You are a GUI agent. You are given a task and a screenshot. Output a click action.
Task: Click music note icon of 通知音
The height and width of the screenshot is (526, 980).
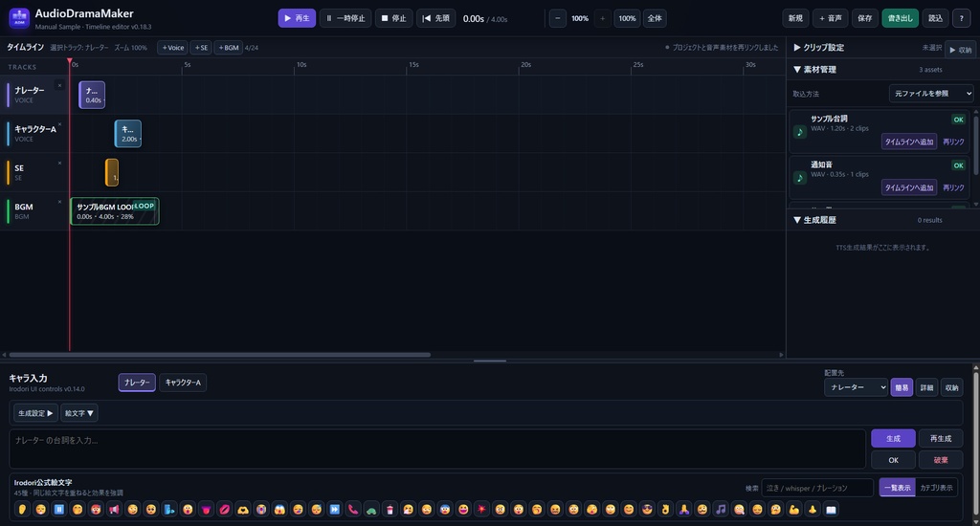click(799, 178)
